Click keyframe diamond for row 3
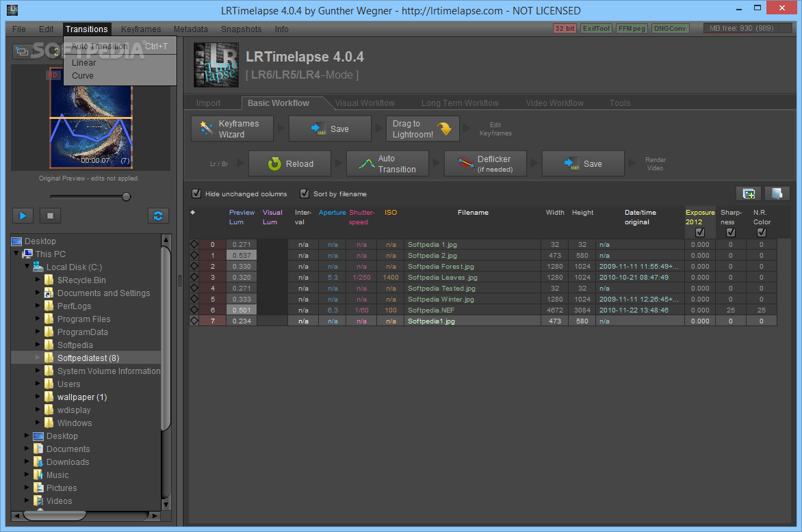Screen dimensions: 802x532 [194, 277]
